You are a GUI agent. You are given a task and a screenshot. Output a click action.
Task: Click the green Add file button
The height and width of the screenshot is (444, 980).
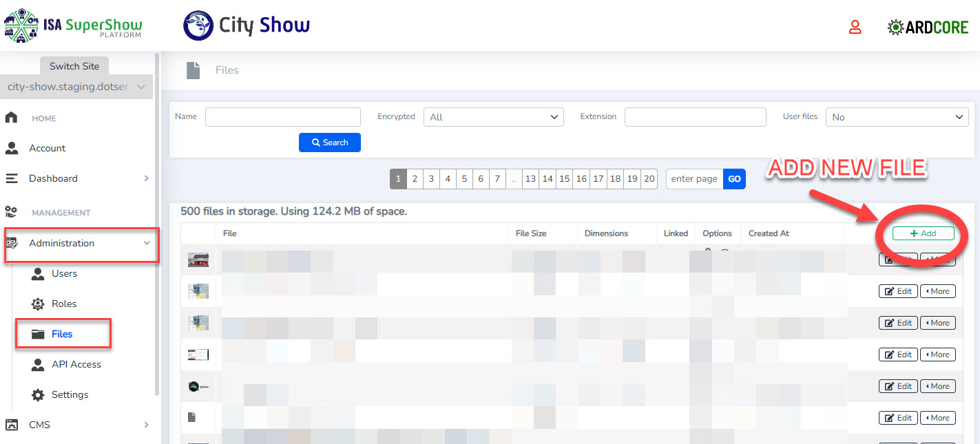[x=923, y=233]
